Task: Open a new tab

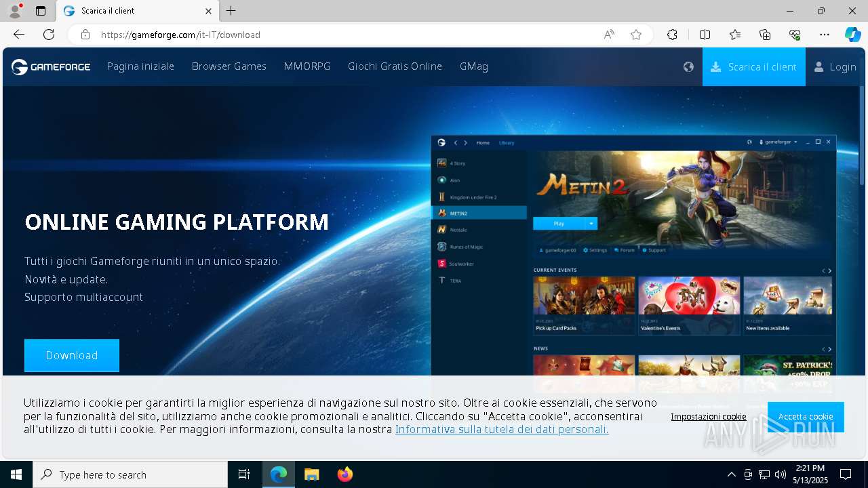Action: tap(231, 11)
